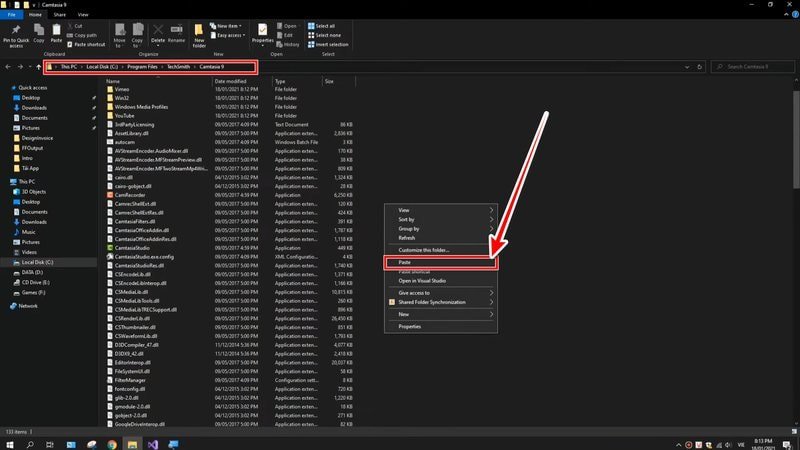Choose Refresh from the context menu
Viewport: 800px width, 450px height.
coord(441,238)
